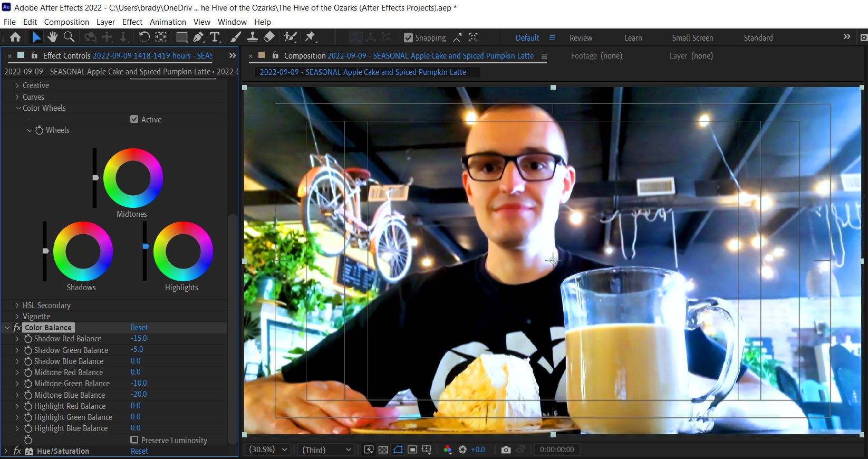Viewport: 868px width, 459px height.
Task: Select the Hand tool
Action: click(52, 37)
